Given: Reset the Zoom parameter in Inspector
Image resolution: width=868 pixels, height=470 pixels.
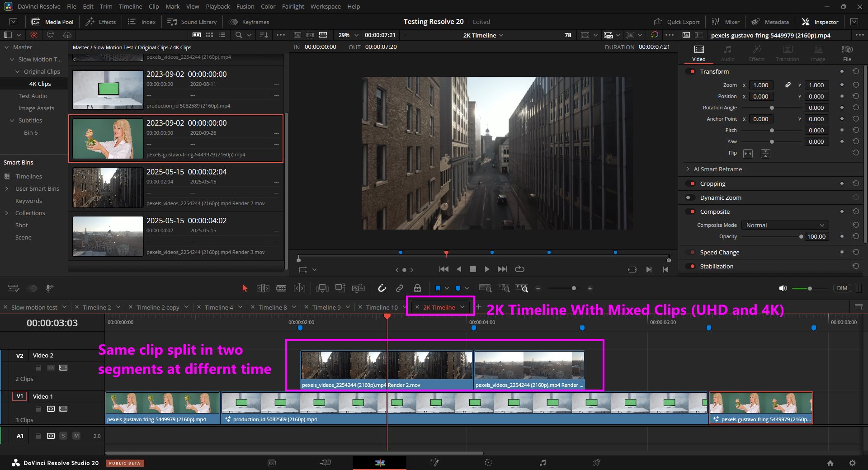Looking at the screenshot, I should click(x=855, y=85).
